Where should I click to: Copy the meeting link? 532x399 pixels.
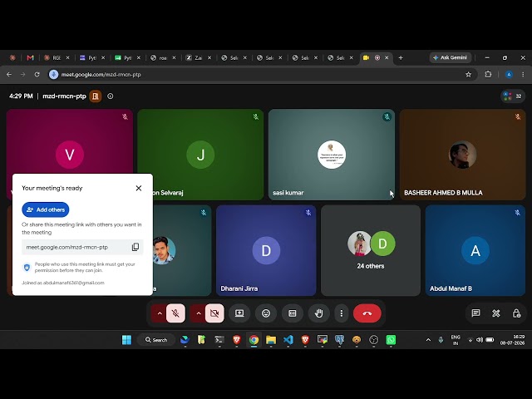coord(135,247)
